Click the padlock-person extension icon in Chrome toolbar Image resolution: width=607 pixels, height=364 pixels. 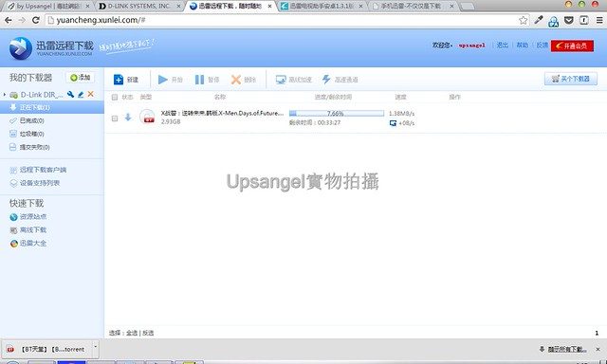pyautogui.click(x=554, y=21)
